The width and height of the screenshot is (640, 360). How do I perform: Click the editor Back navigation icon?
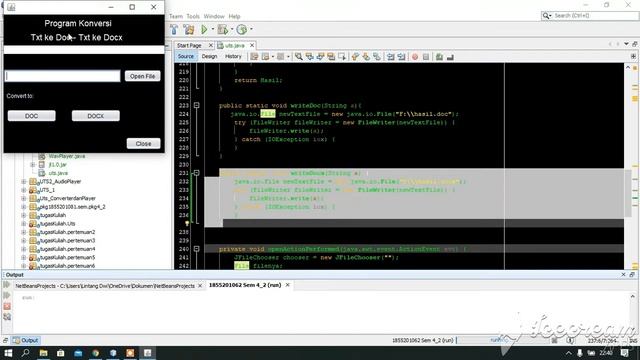coord(265,57)
